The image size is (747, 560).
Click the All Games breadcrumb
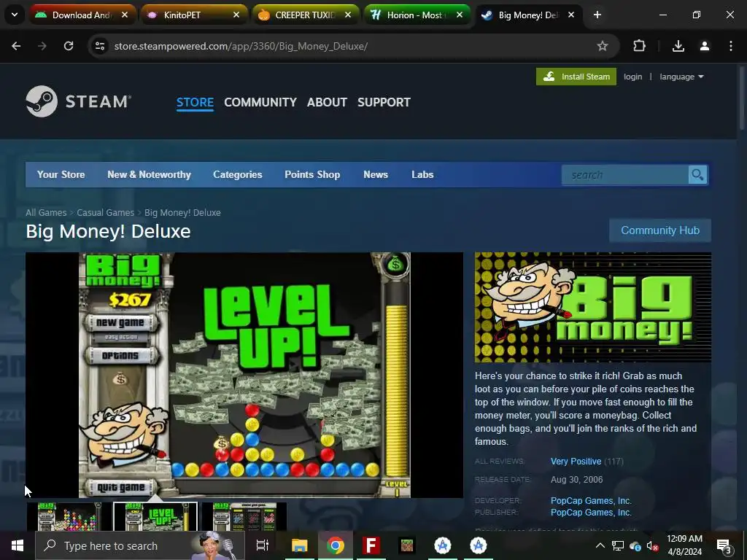point(46,213)
